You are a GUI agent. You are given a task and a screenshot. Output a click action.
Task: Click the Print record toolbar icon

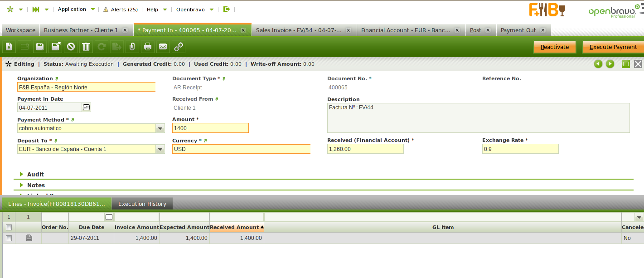coord(147,46)
